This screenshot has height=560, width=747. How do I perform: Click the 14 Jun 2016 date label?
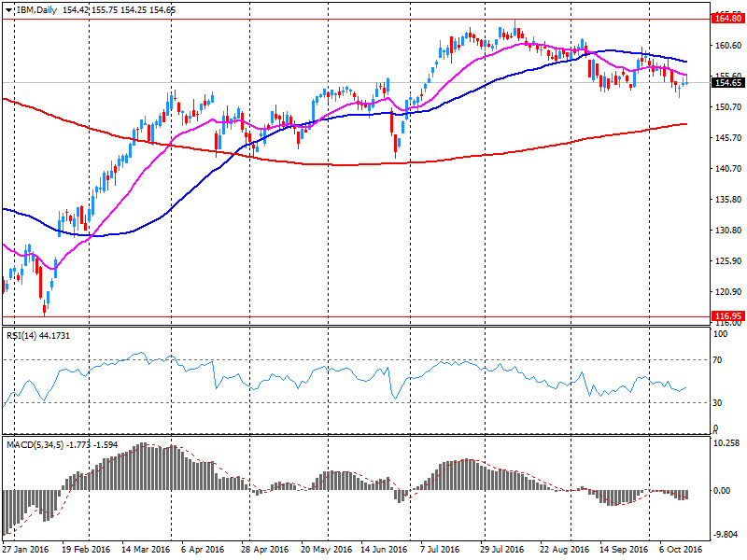[384, 549]
